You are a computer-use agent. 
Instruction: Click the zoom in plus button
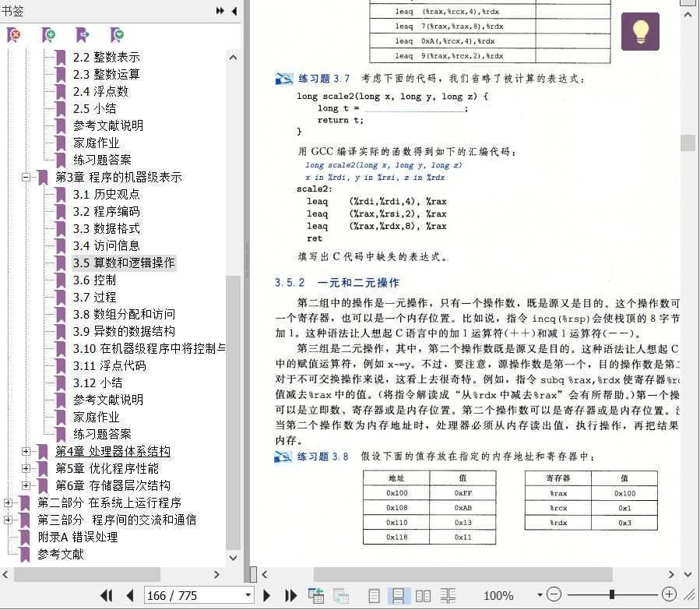669,594
